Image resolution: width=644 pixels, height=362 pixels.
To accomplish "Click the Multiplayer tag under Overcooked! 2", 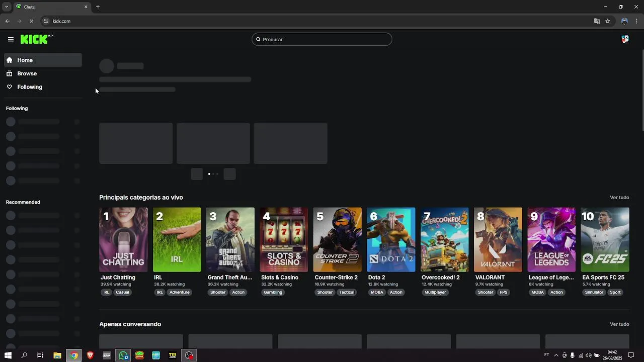I will point(435,292).
